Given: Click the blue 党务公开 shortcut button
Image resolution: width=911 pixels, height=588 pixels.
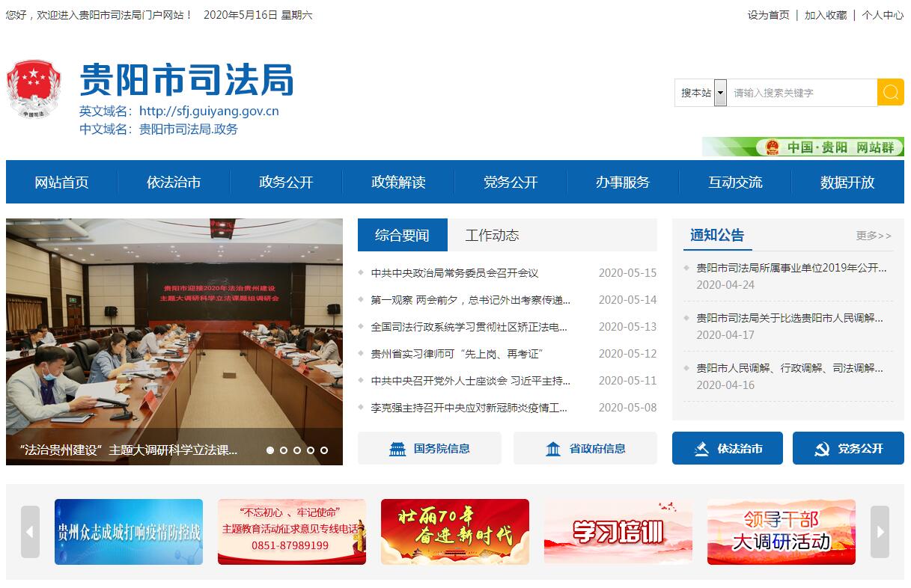Looking at the screenshot, I should point(848,449).
